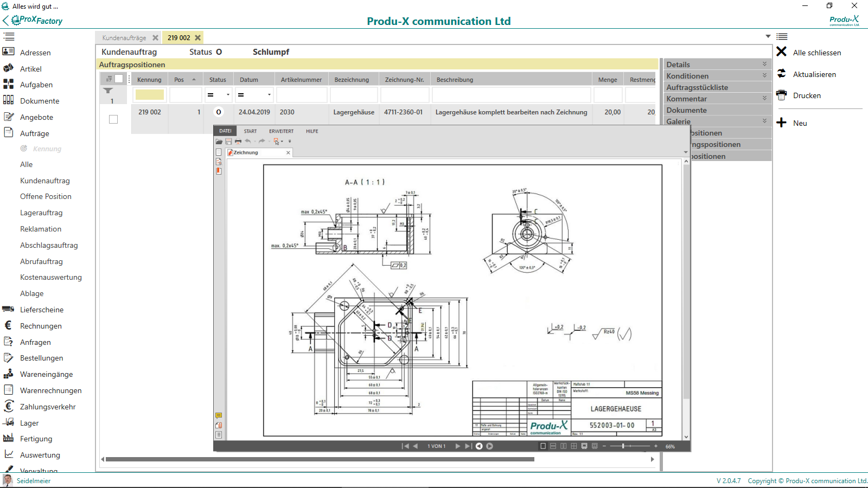The width and height of the screenshot is (868, 488).
Task: Open Lieferscheine in the sidebar
Action: coord(42,310)
